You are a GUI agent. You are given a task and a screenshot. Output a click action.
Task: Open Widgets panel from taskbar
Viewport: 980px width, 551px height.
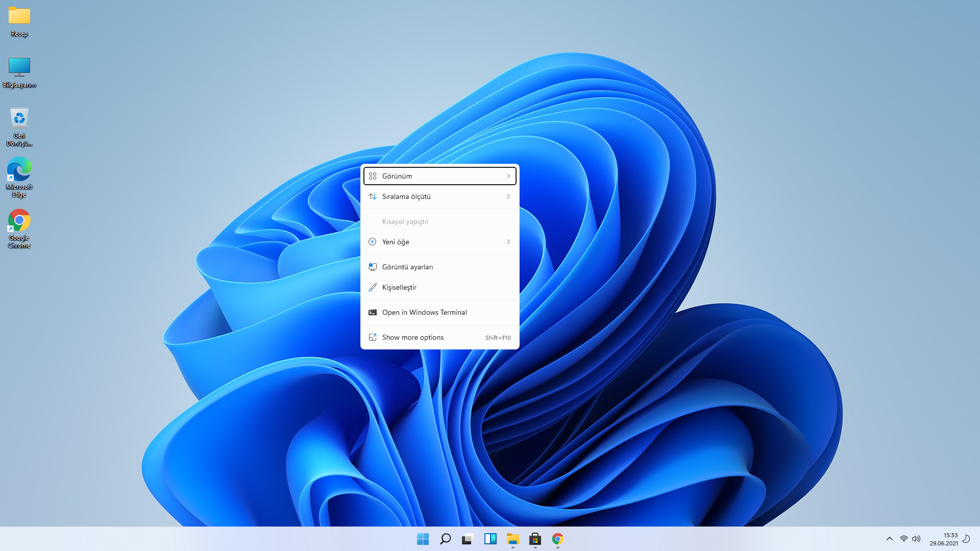[x=490, y=539]
